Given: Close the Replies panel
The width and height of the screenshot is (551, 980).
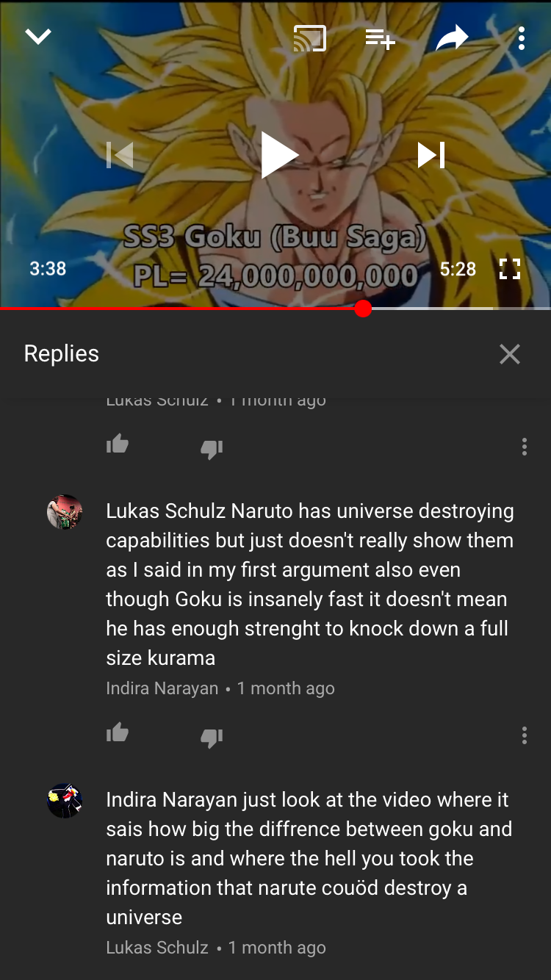Looking at the screenshot, I should (x=509, y=354).
